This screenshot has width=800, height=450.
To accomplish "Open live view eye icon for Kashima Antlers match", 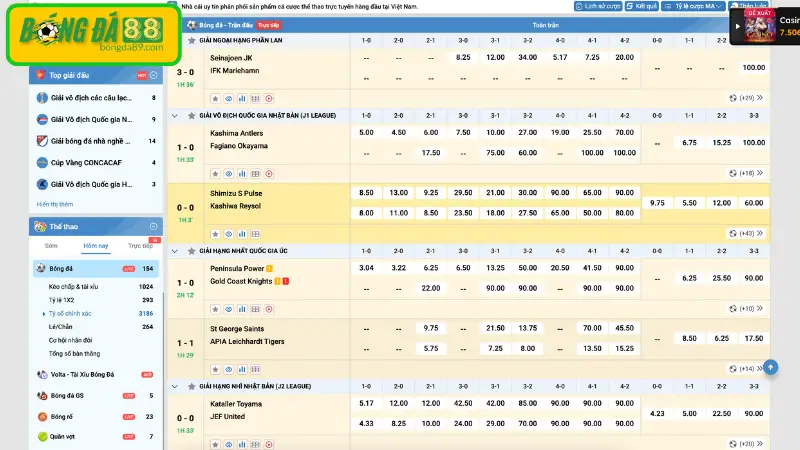I will (229, 174).
